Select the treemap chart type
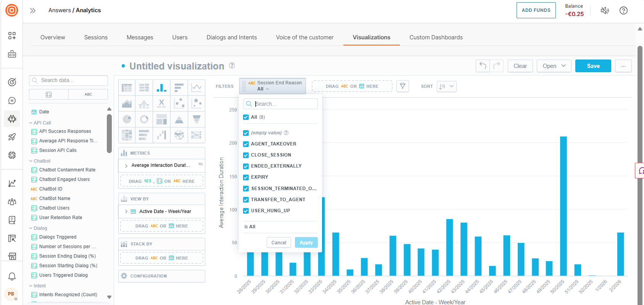 [x=161, y=119]
